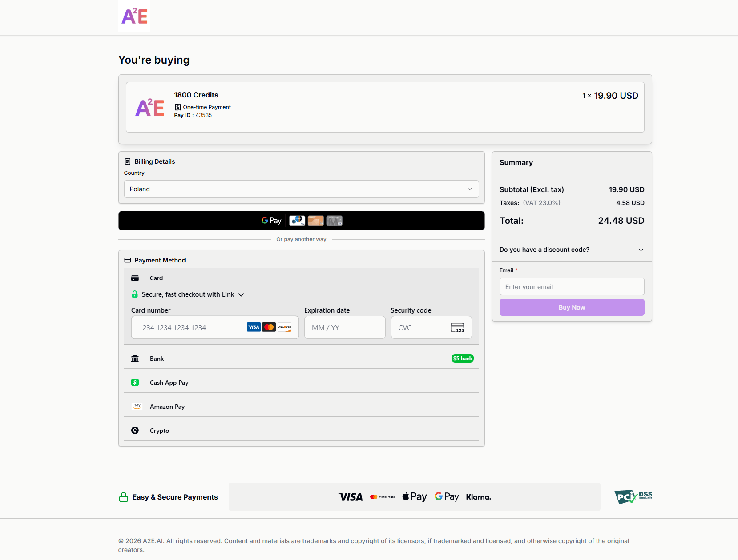
Task: Click the Crypto coin icon
Action: [135, 430]
